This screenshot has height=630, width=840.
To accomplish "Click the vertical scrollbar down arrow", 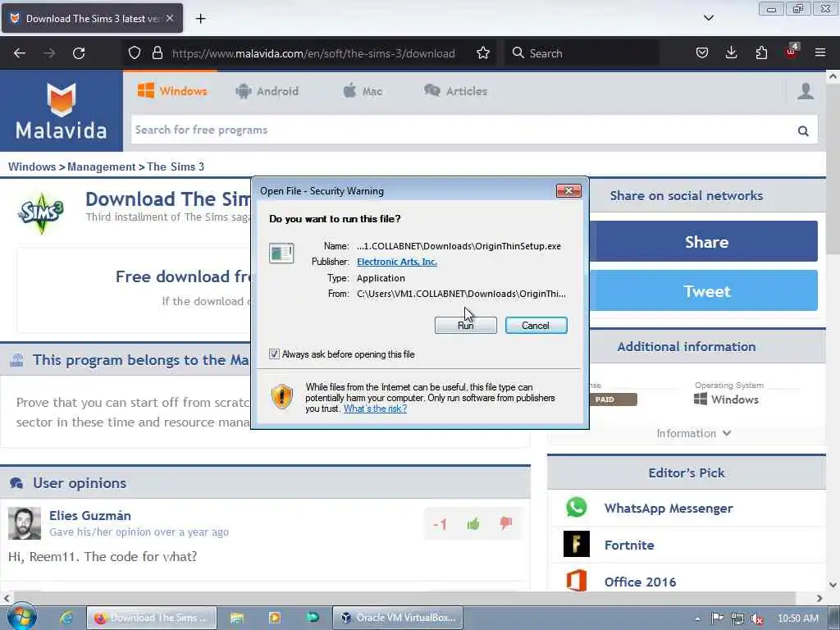I will (x=833, y=584).
